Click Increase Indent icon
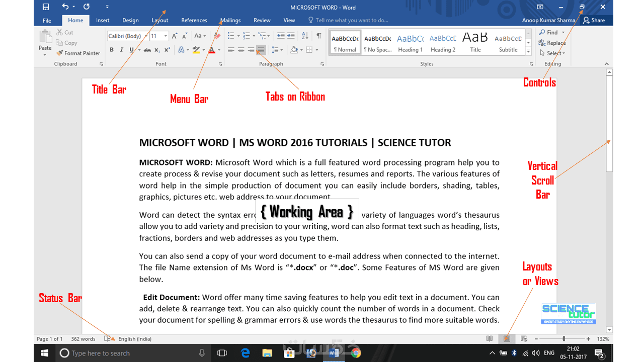The image size is (644, 362). (292, 36)
